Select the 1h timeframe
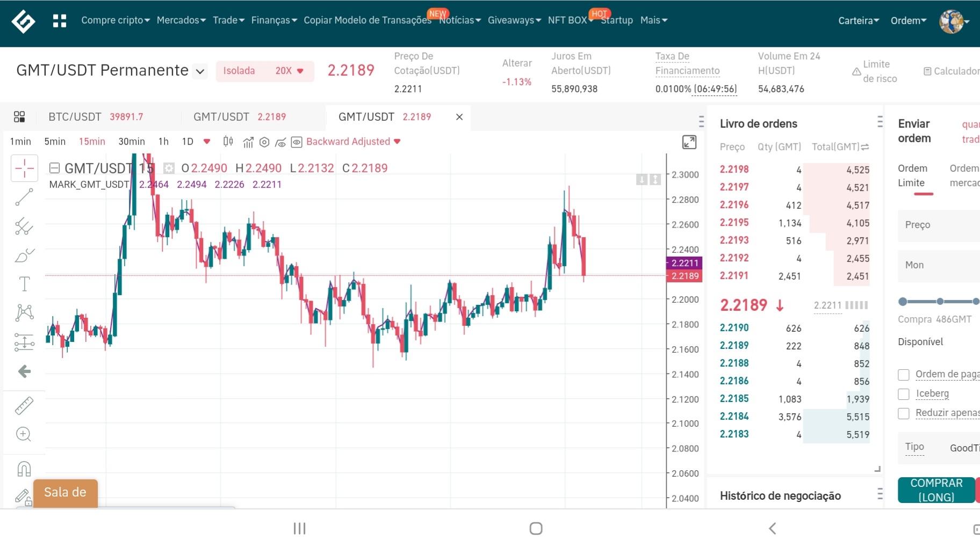Image resolution: width=980 pixels, height=547 pixels. [163, 142]
